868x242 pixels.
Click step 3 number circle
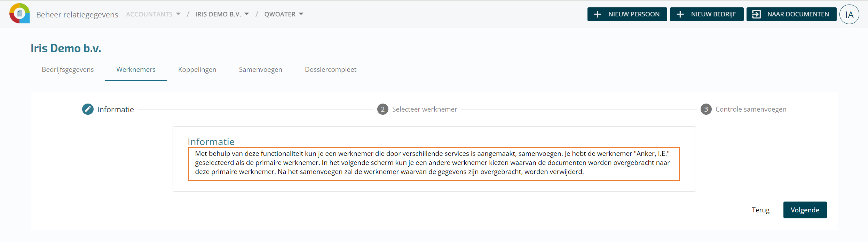pyautogui.click(x=706, y=109)
